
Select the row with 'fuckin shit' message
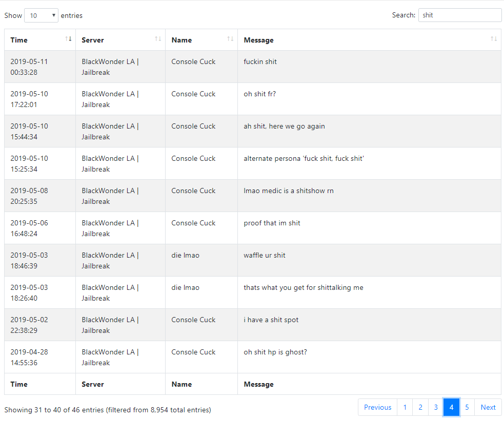253,67
